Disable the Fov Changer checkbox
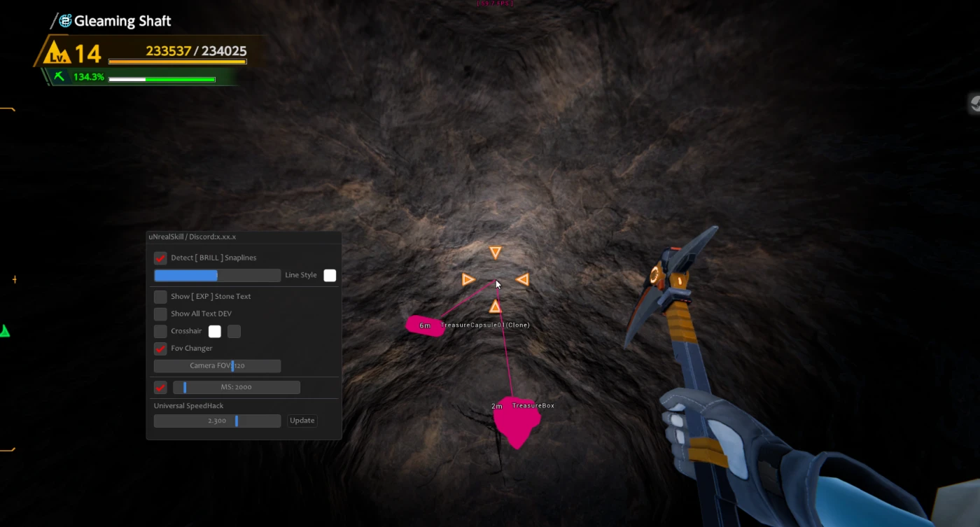 click(160, 348)
